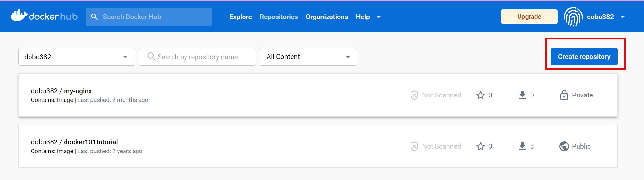
Task: Click the Docker Hub whale logo
Action: (x=44, y=16)
